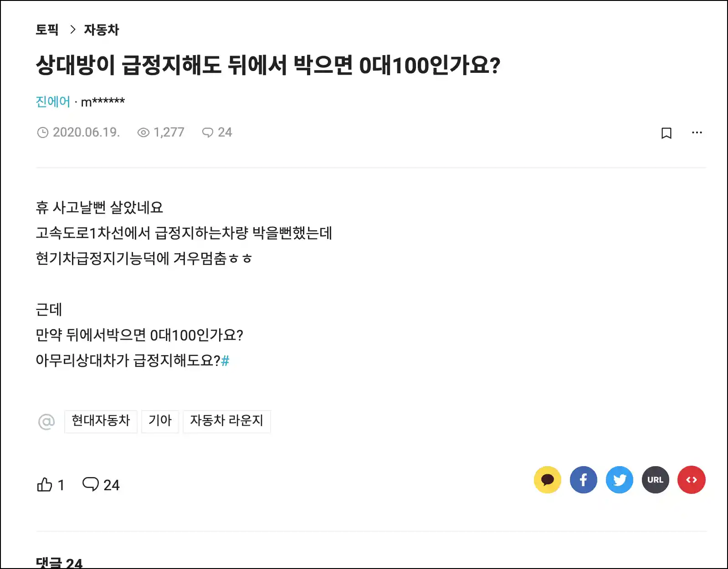Go to 자동차 topic breadcrumb
The image size is (728, 569).
pyautogui.click(x=102, y=30)
